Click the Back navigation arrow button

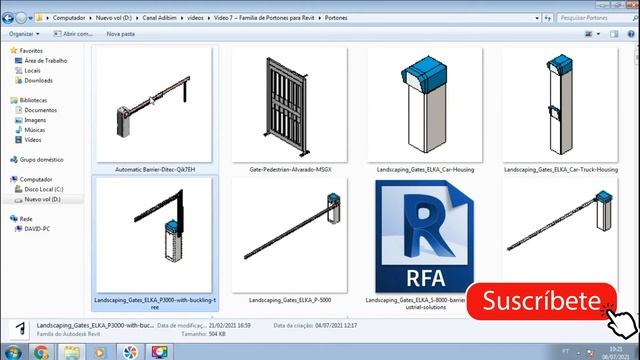[8, 18]
